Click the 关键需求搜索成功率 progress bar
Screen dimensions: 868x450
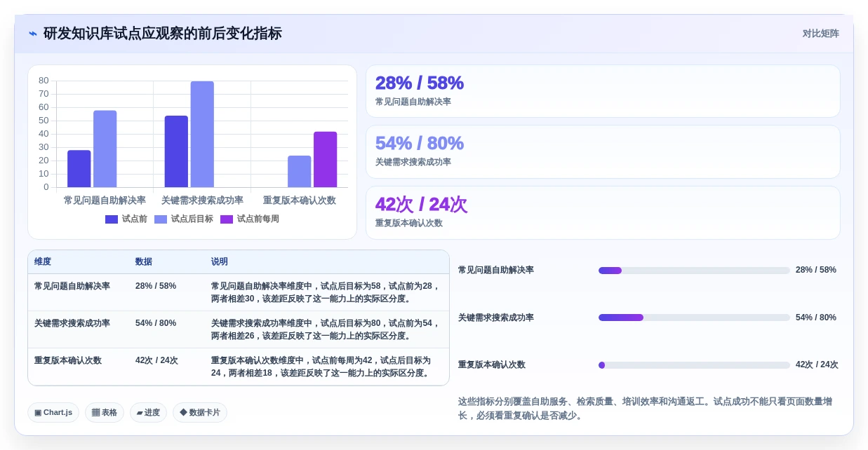[694, 318]
